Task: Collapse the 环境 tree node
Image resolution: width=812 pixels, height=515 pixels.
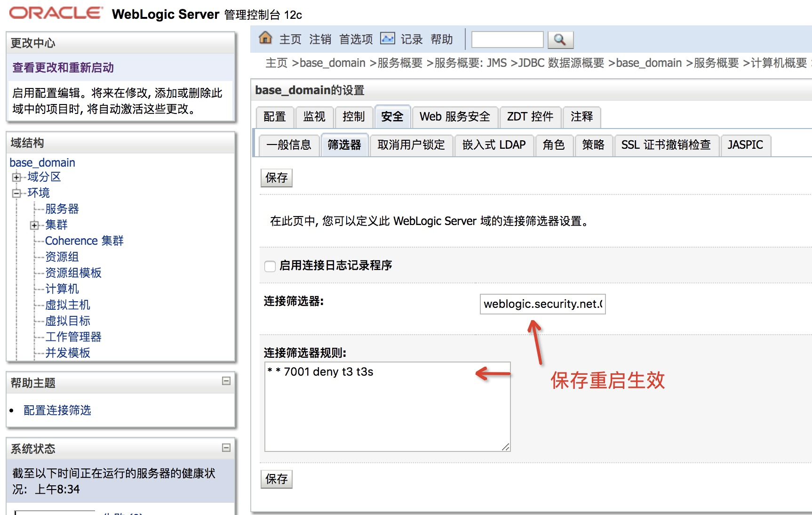Action: point(17,193)
